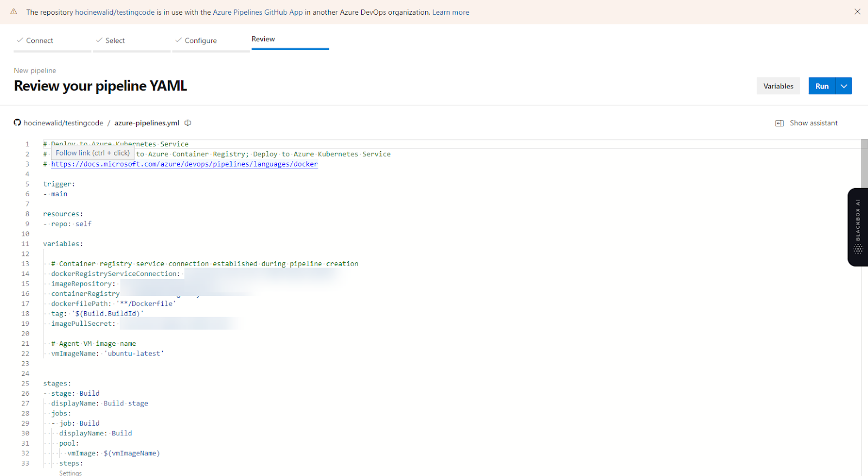The height and width of the screenshot is (476, 868).
Task: Click the 'trigger:' line in editor
Action: pos(59,184)
